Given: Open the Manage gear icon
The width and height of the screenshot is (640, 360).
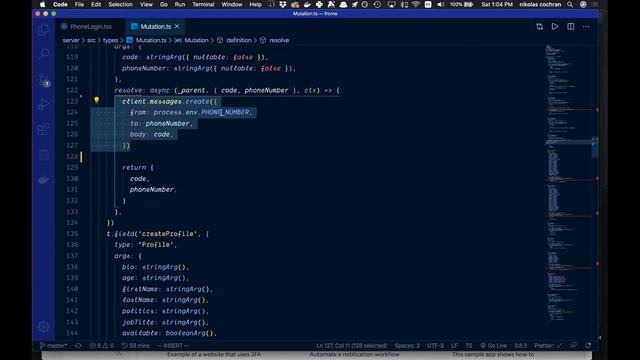Looking at the screenshot, I should pos(44,327).
